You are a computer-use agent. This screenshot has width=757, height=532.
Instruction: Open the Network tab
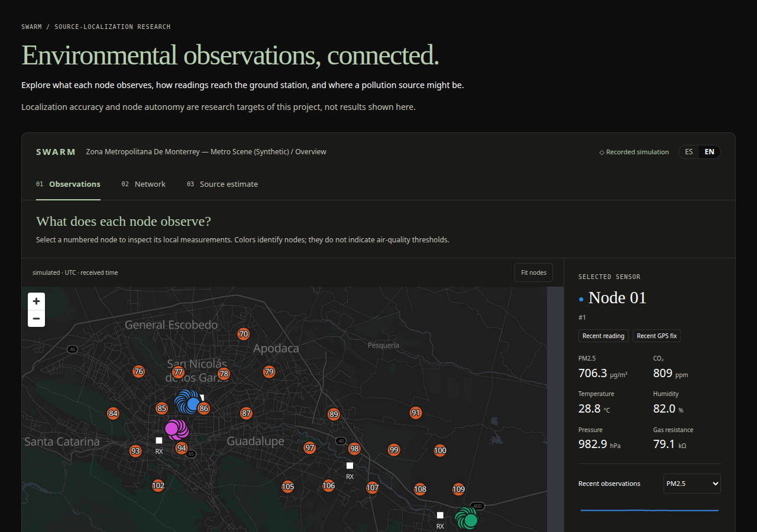pos(144,184)
